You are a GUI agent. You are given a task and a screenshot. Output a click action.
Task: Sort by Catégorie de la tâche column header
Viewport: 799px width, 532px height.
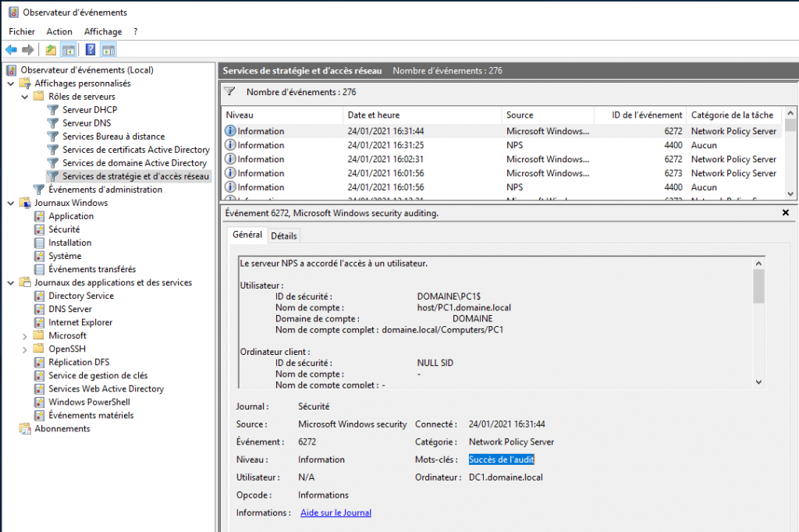pos(735,115)
